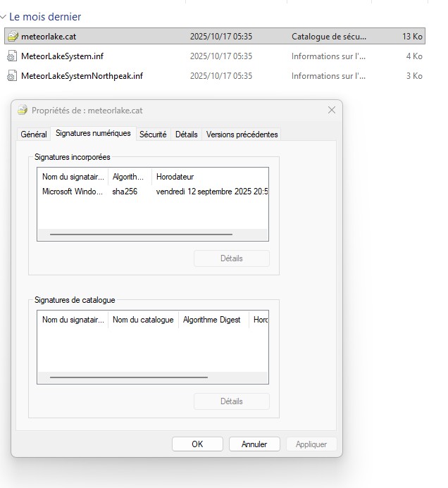Click the MeteorLakeSystemNorthpeak.inf file icon

tap(12, 76)
